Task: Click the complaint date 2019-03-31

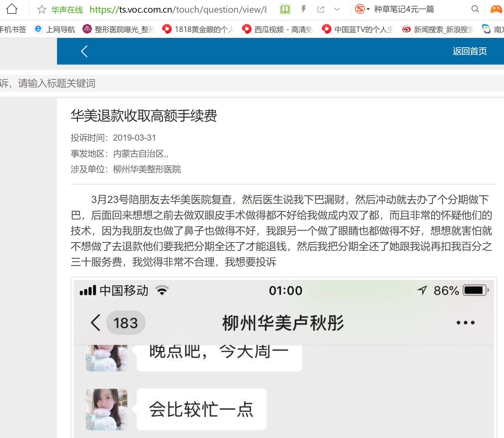Action: (x=134, y=138)
